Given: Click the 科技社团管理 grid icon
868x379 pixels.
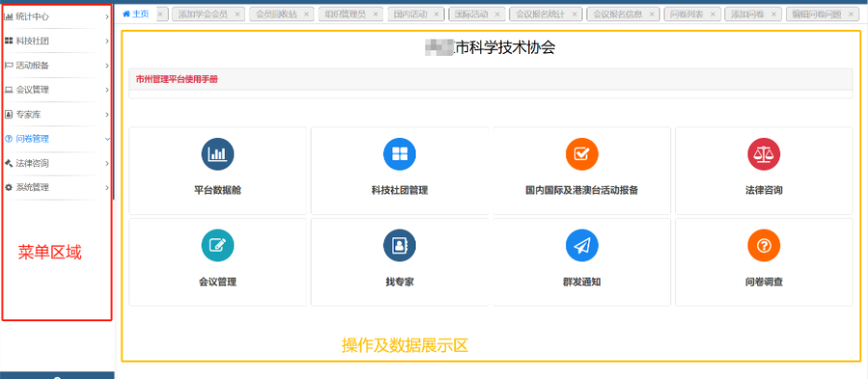Looking at the screenshot, I should coord(399,153).
